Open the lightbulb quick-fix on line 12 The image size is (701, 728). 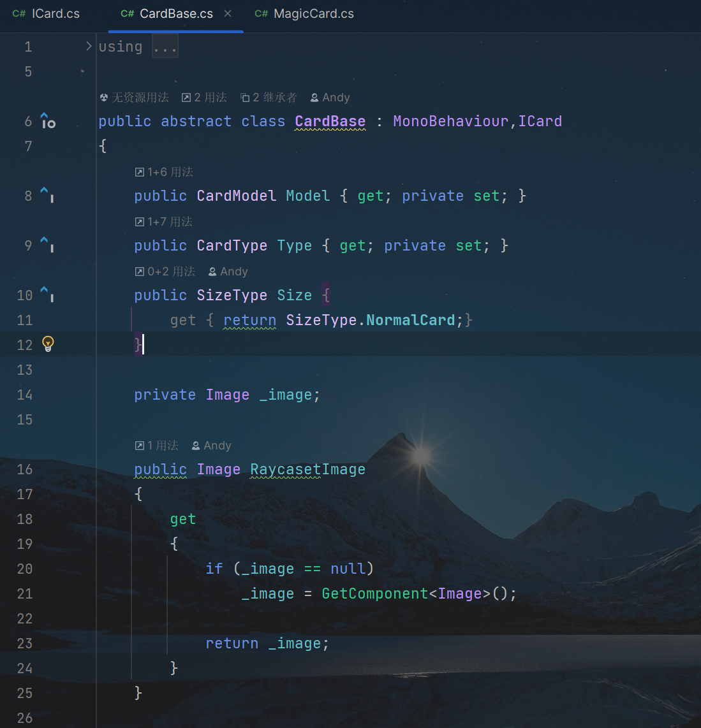coord(48,344)
